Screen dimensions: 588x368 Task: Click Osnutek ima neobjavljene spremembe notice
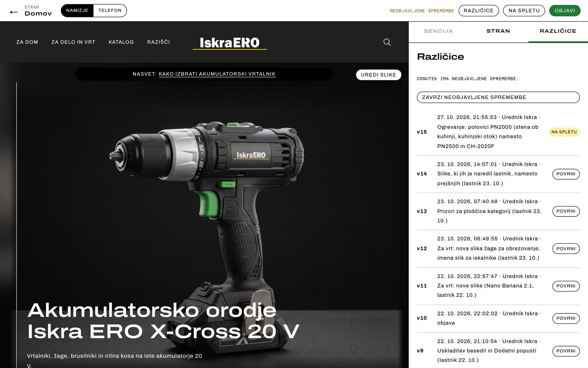[467, 79]
